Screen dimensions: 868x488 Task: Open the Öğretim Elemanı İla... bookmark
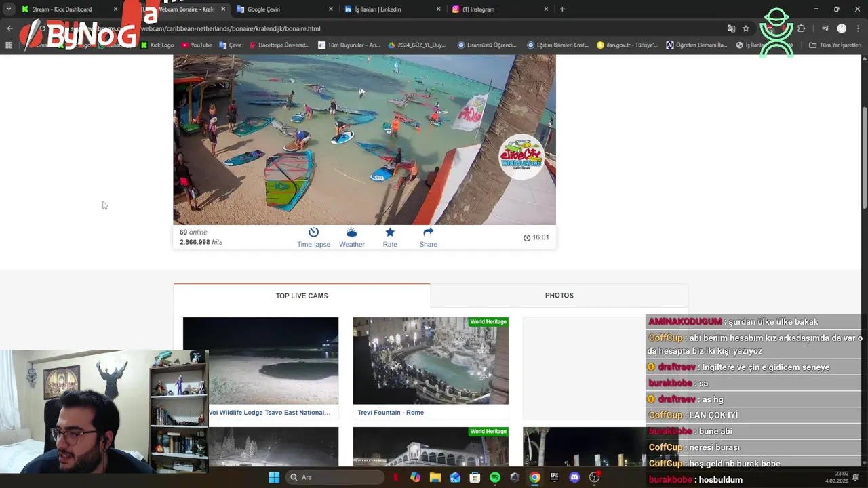point(696,45)
